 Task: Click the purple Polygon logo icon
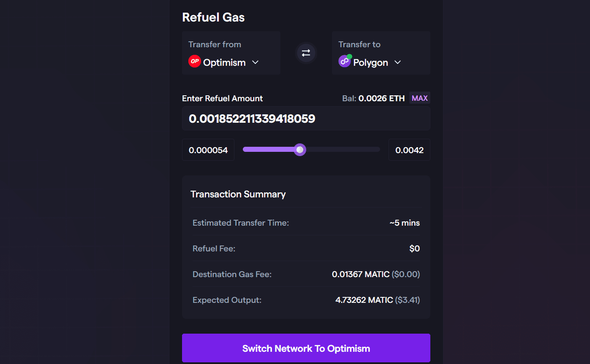(x=345, y=62)
